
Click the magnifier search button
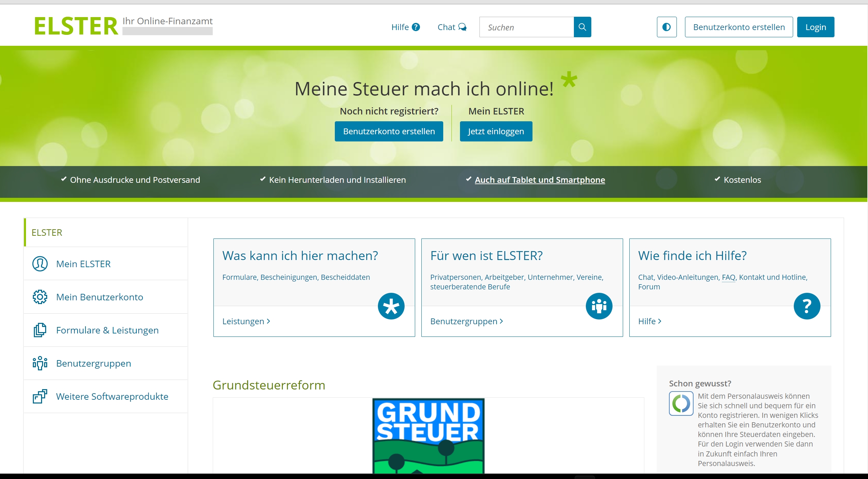coord(582,27)
